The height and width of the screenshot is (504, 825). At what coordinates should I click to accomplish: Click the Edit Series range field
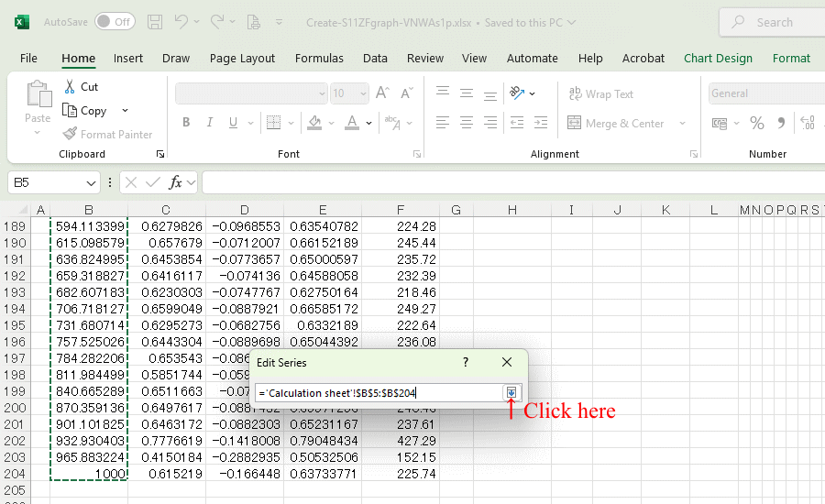379,393
